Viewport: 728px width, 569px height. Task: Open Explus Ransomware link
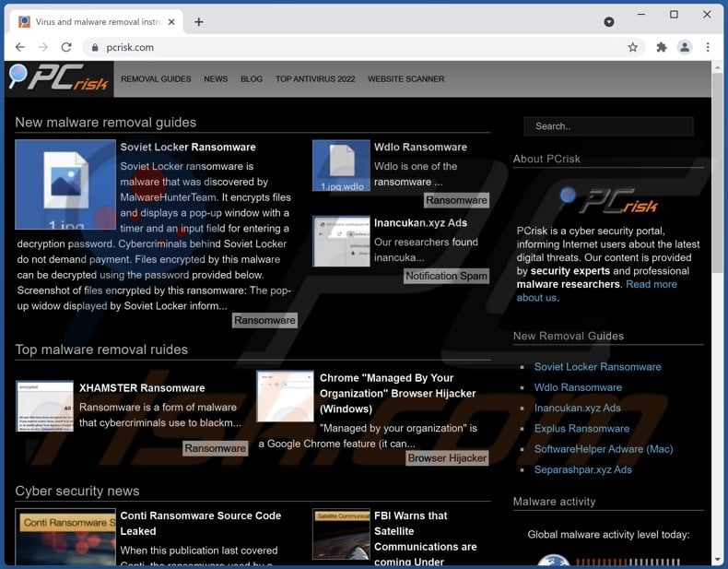[581, 428]
